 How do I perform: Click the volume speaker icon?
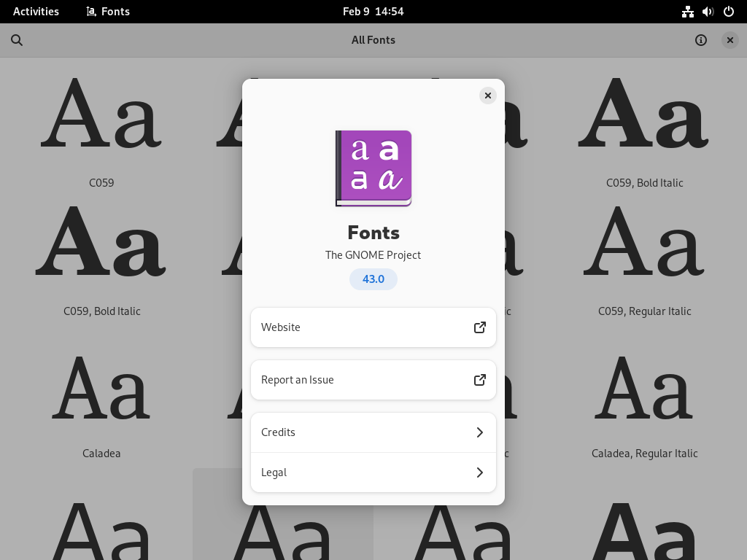coord(708,12)
